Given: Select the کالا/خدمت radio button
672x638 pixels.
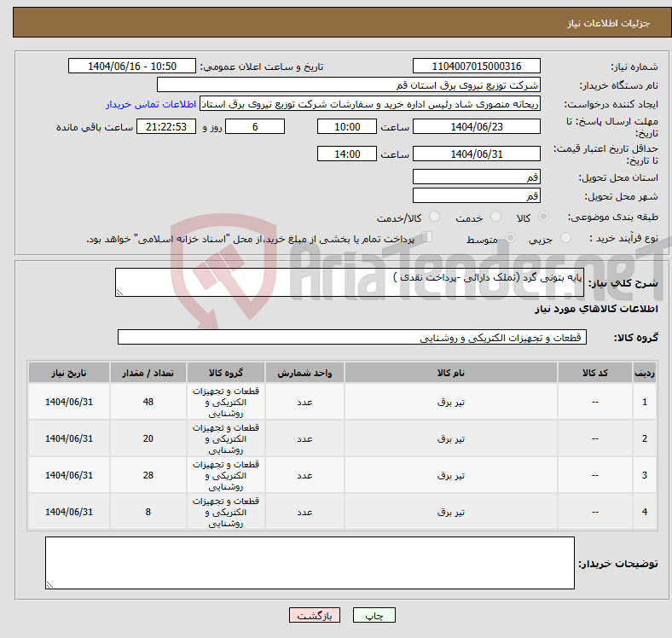Looking at the screenshot, I should coord(435,217).
